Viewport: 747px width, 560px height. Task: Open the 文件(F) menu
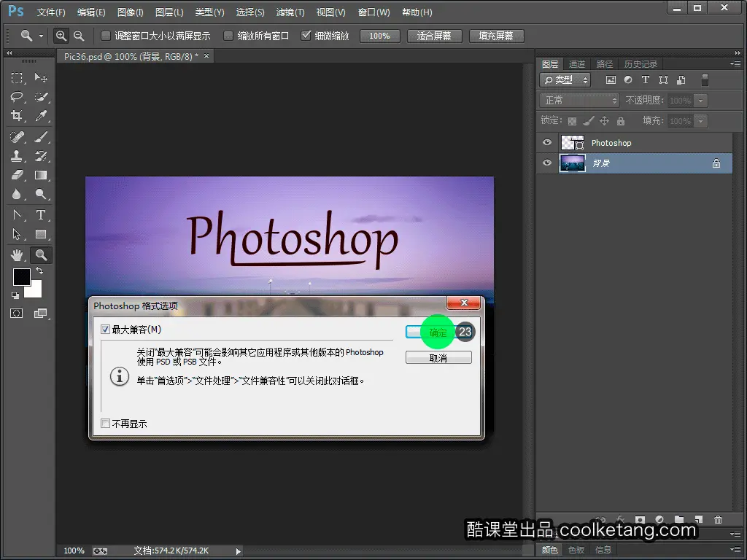coord(51,12)
